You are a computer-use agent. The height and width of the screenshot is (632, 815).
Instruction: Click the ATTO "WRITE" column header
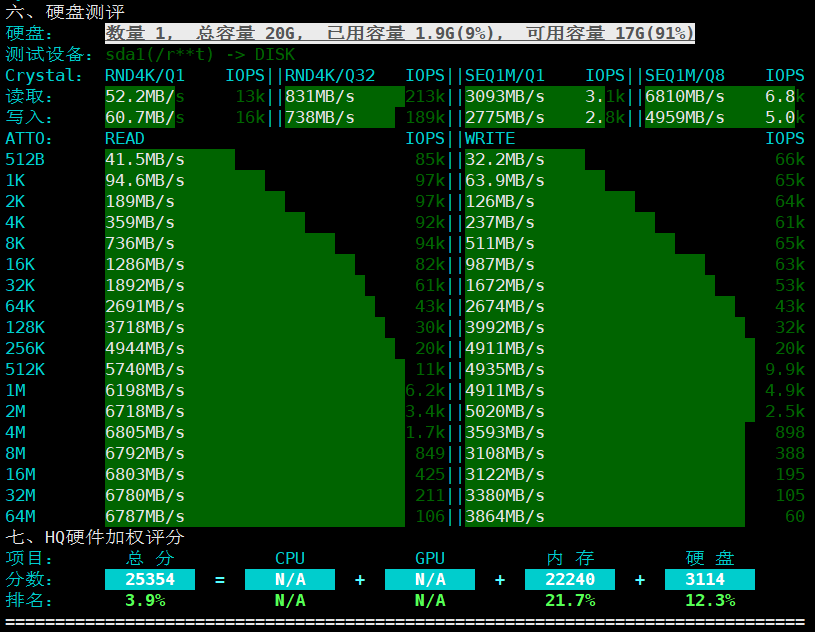(x=490, y=139)
